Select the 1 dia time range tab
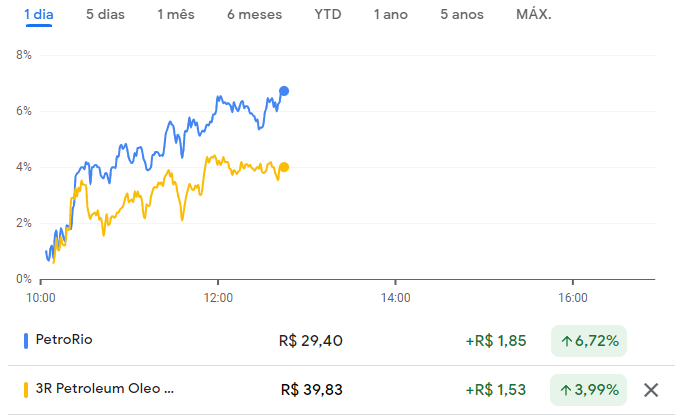The height and width of the screenshot is (417, 693). [x=39, y=15]
